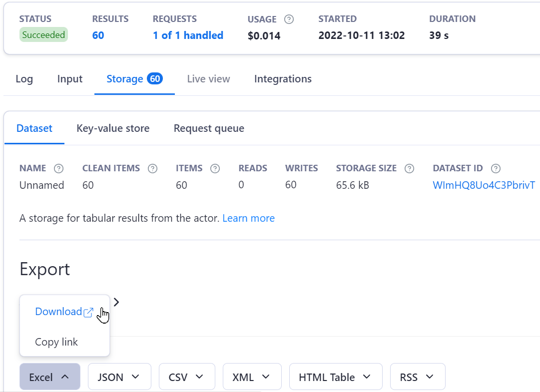Collapse the expanded Excel export dropdown
Viewport: 540px width, 392px height.
click(49, 377)
